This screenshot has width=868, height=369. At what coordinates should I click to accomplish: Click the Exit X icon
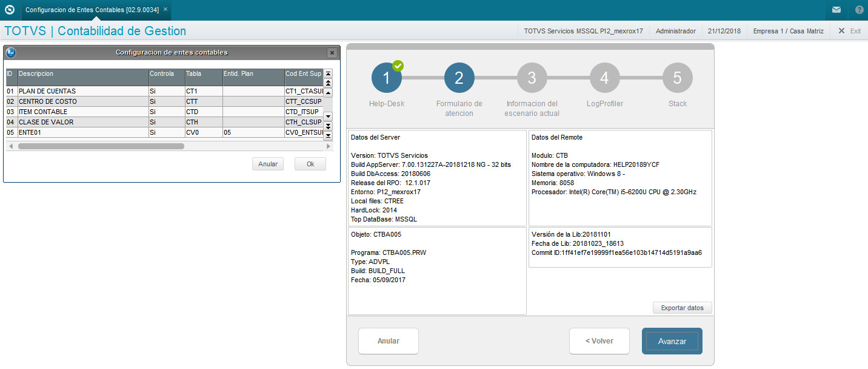coord(841,30)
